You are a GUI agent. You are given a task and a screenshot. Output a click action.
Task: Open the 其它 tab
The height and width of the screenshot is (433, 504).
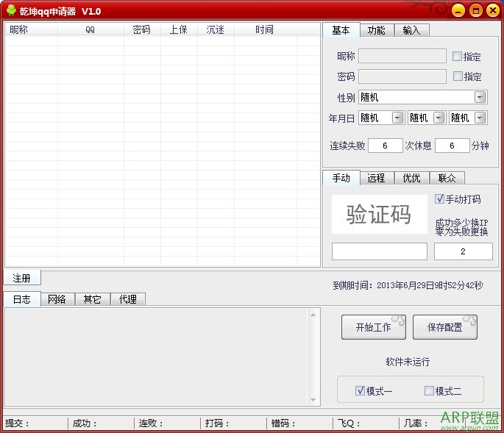(93, 299)
